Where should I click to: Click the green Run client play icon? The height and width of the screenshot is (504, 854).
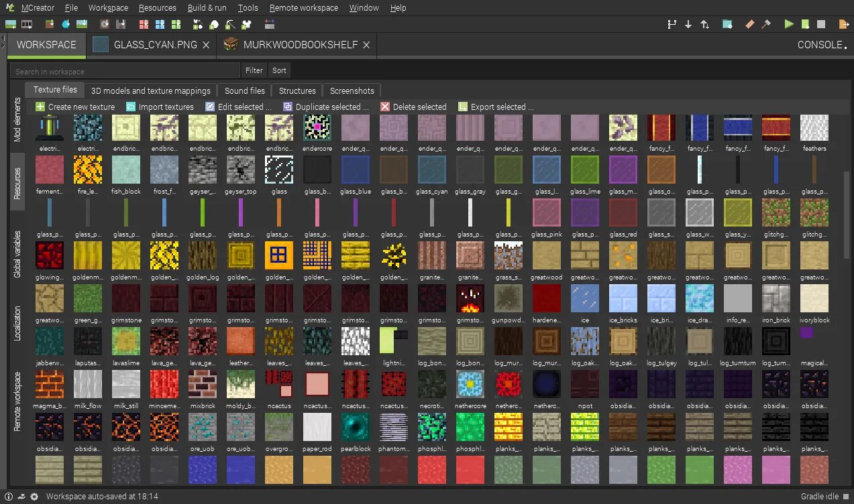pyautogui.click(x=789, y=24)
